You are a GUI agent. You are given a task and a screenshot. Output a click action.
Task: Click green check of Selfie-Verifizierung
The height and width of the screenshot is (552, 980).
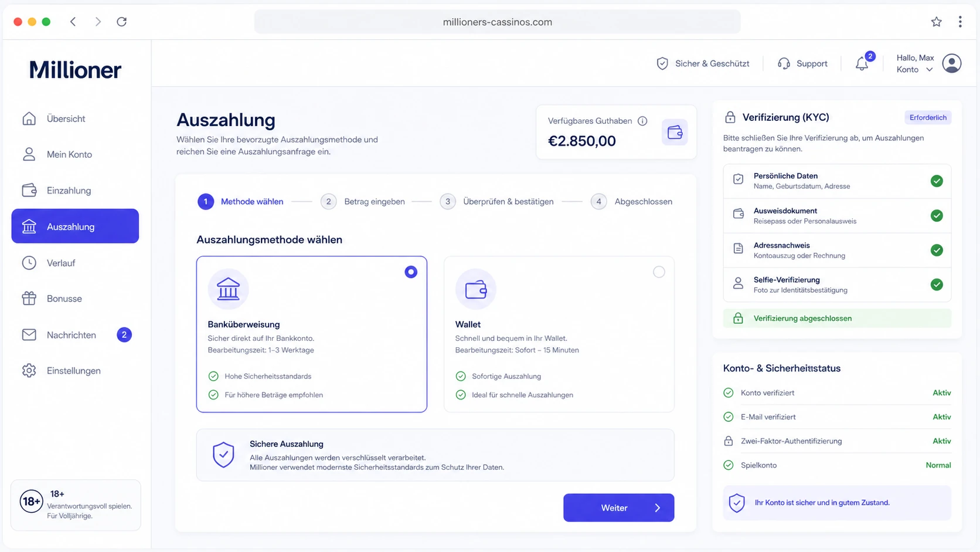tap(937, 285)
